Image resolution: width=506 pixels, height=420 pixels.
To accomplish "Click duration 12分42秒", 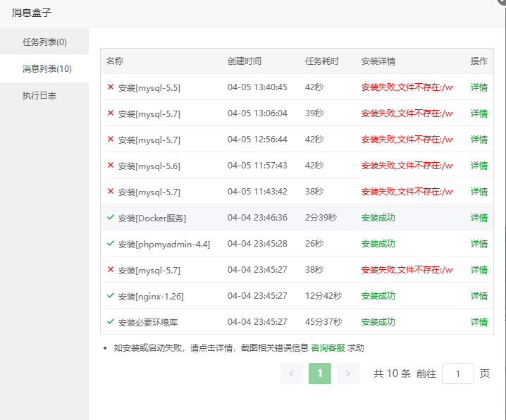I will point(323,296).
